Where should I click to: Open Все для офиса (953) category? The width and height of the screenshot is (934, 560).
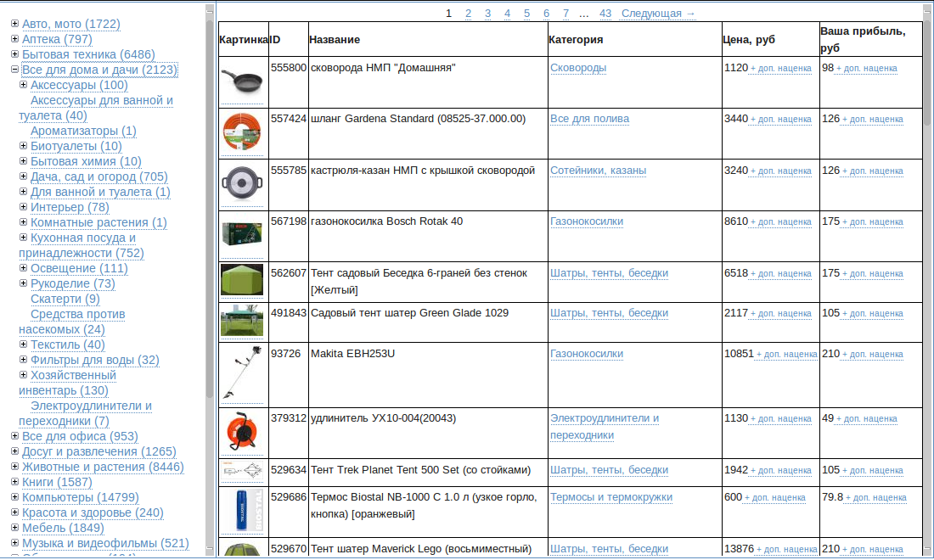pyautogui.click(x=80, y=436)
